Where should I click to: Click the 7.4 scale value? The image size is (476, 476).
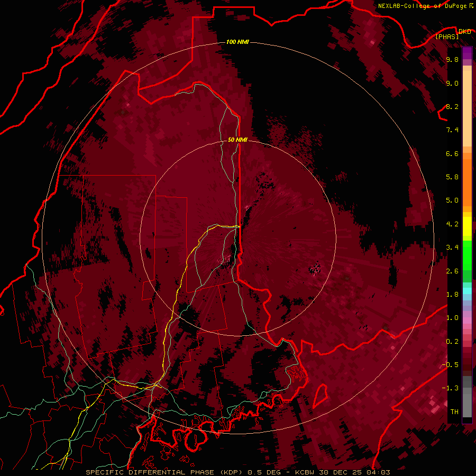[452, 130]
